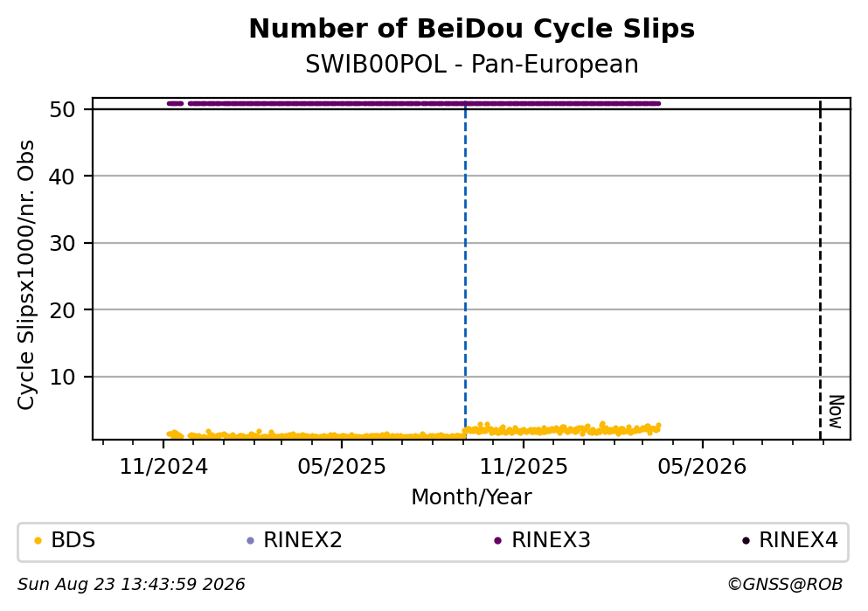Select the RINEX2 legend label
The height and width of the screenshot is (611, 868).
[302, 540]
